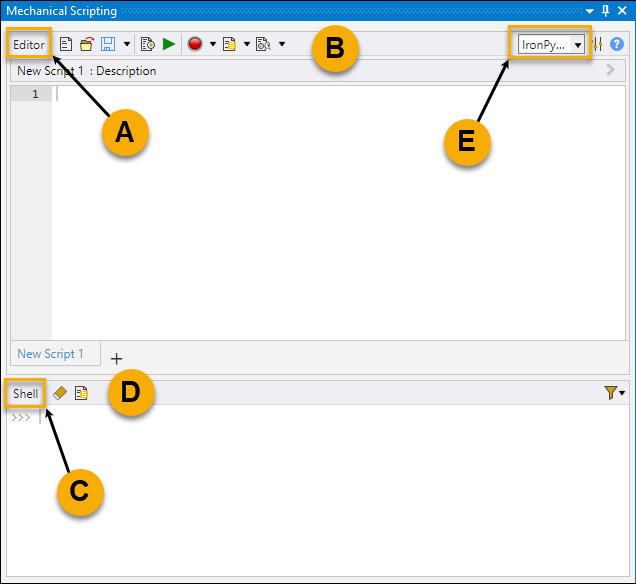
Task: Click the script debugging icon
Action: tap(148, 44)
